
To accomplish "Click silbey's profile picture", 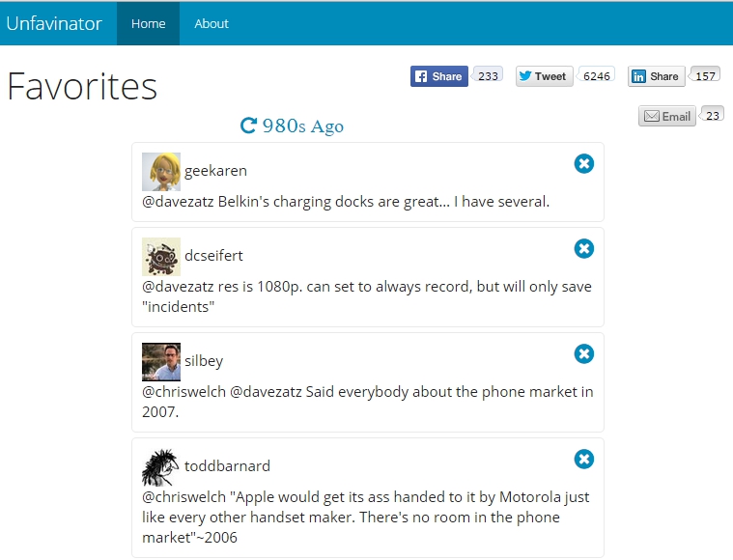I will pyautogui.click(x=161, y=362).
